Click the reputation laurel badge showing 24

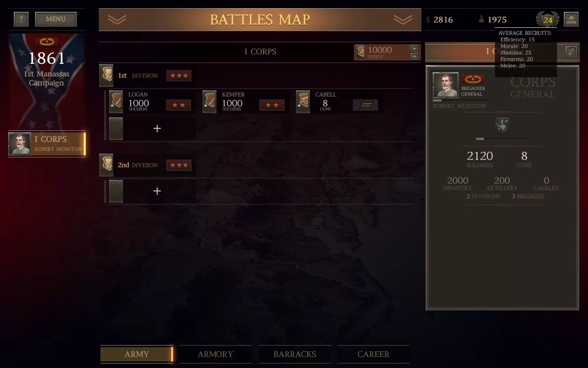coord(548,19)
